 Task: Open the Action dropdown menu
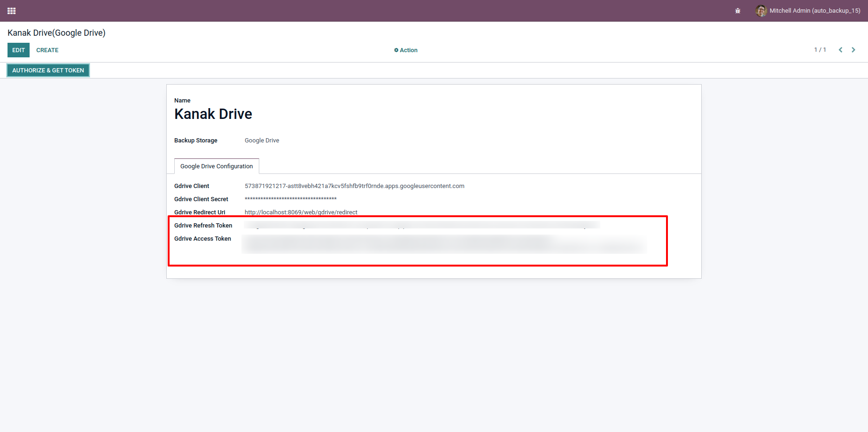point(406,50)
